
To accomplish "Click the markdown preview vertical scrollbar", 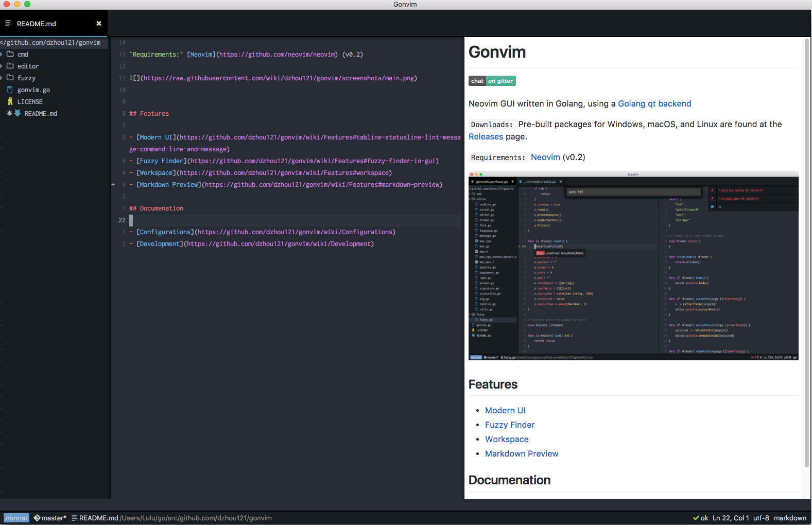I will coord(807,253).
